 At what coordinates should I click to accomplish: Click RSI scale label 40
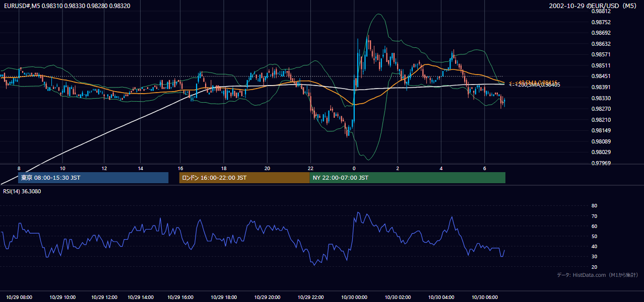[x=594, y=247]
